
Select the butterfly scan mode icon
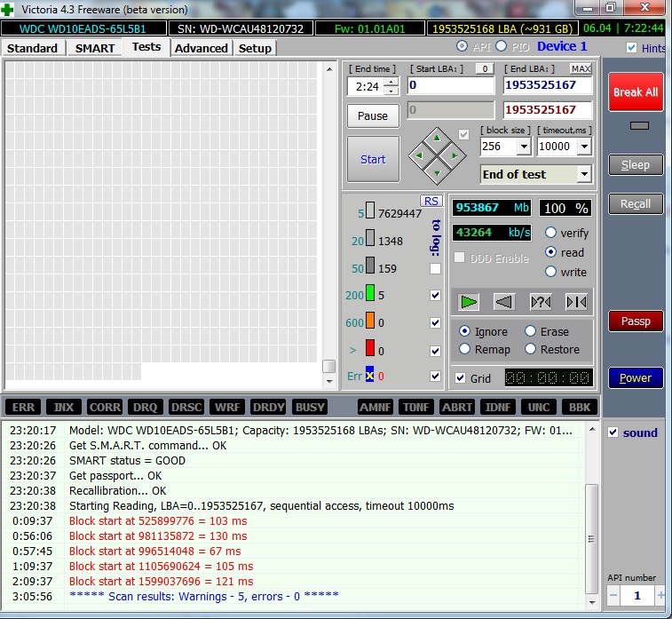(575, 302)
